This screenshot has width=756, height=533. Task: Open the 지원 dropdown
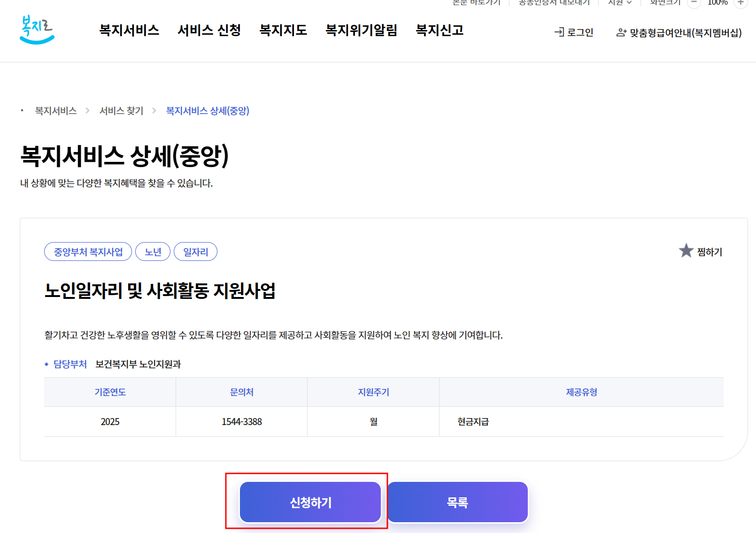(x=618, y=2)
